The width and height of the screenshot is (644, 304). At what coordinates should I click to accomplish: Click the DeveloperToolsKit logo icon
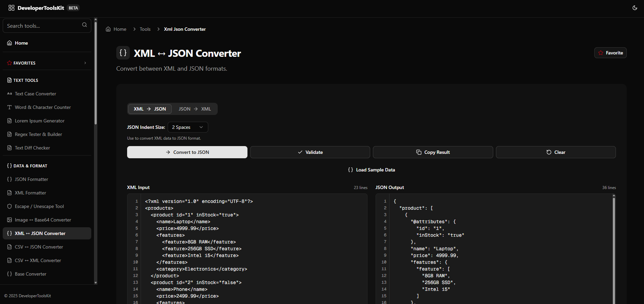[x=11, y=8]
